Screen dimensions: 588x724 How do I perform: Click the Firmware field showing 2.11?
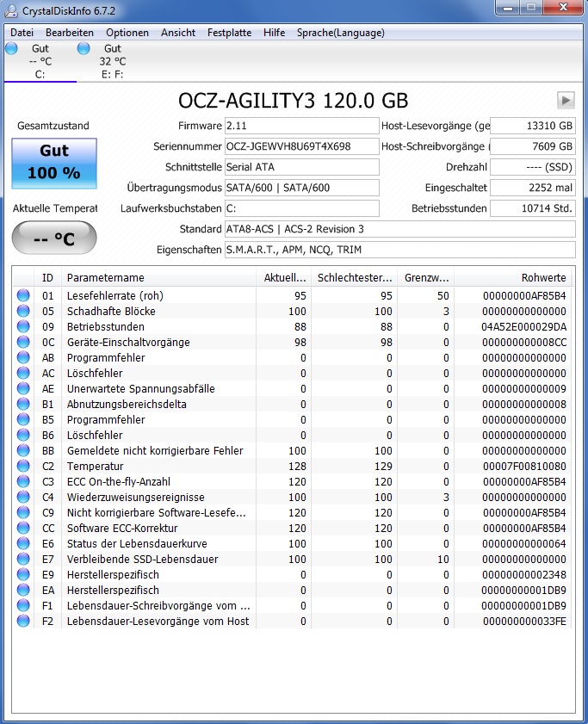click(x=301, y=126)
